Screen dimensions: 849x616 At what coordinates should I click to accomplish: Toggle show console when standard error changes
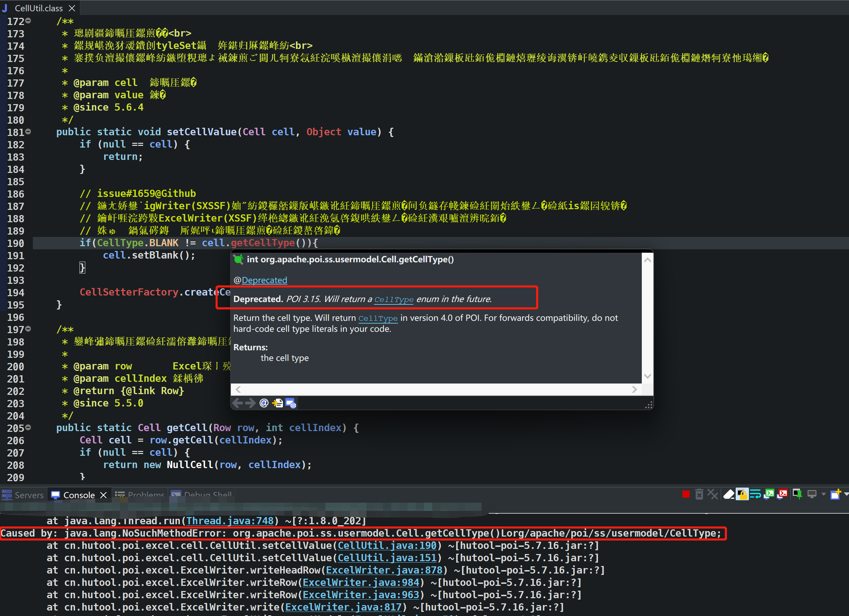click(783, 494)
